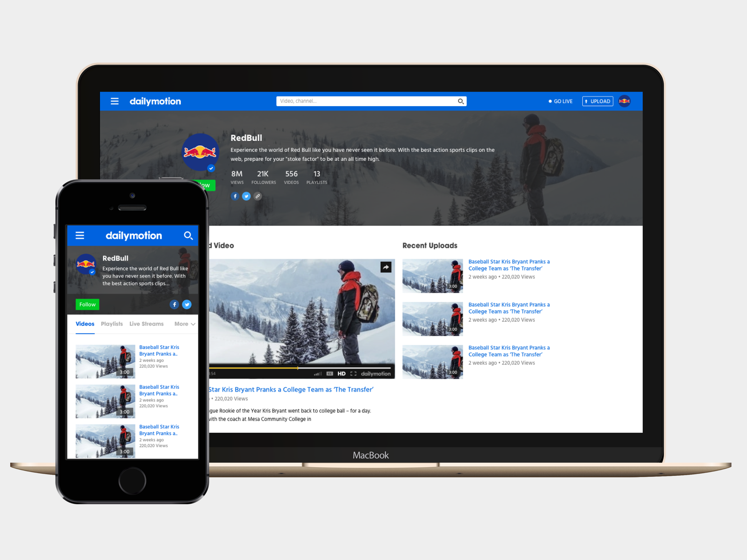Click the desktop search magnifier icon
This screenshot has height=560, width=747.
pos(461,101)
